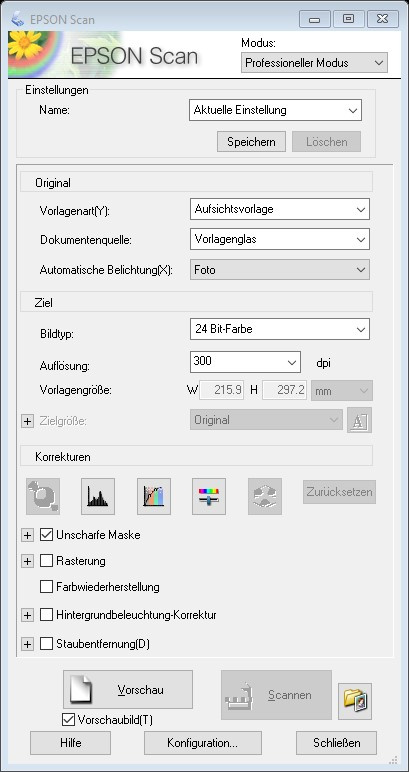
Task: Open the Zielgröße Original dropdown
Action: pos(266,420)
